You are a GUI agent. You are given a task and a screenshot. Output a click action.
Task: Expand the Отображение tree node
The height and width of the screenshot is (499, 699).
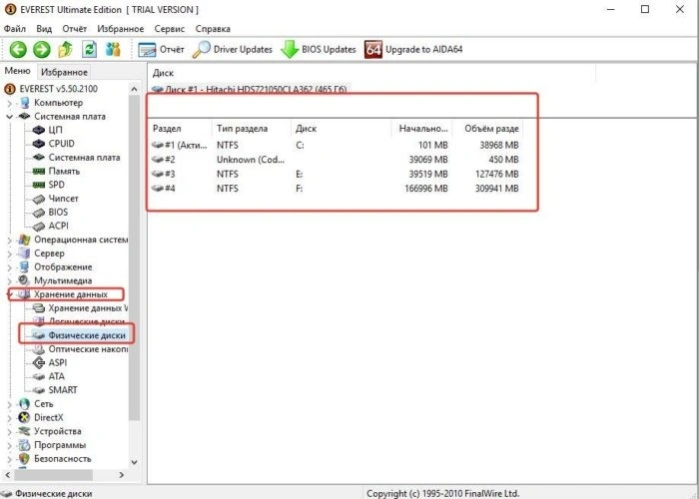pyautogui.click(x=9, y=267)
